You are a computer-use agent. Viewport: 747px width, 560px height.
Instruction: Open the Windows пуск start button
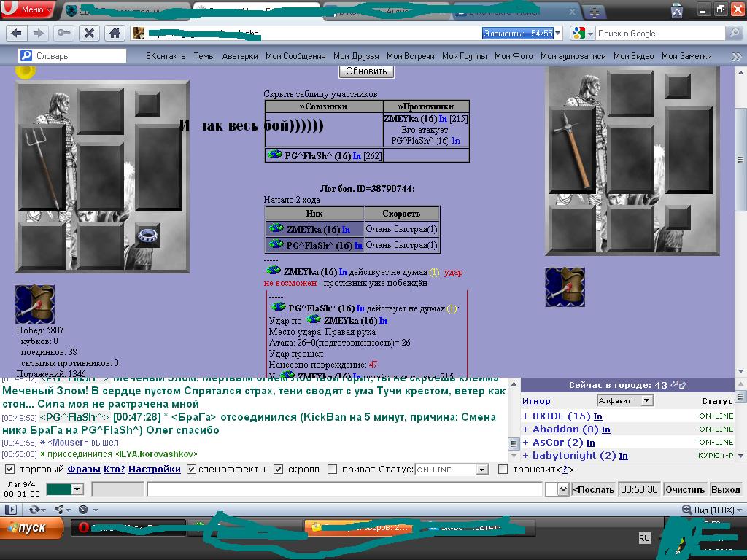(31, 528)
